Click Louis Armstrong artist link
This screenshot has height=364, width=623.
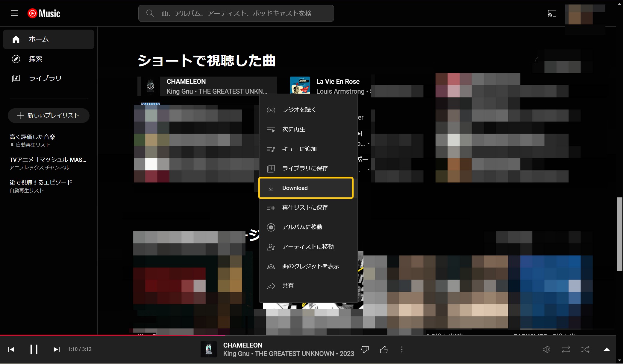click(340, 91)
